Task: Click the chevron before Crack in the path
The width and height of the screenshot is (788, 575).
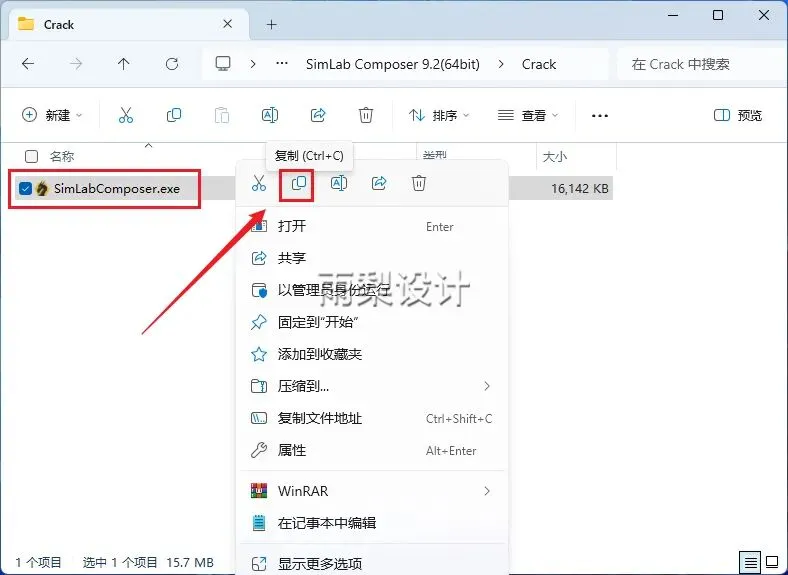Action: pos(501,64)
